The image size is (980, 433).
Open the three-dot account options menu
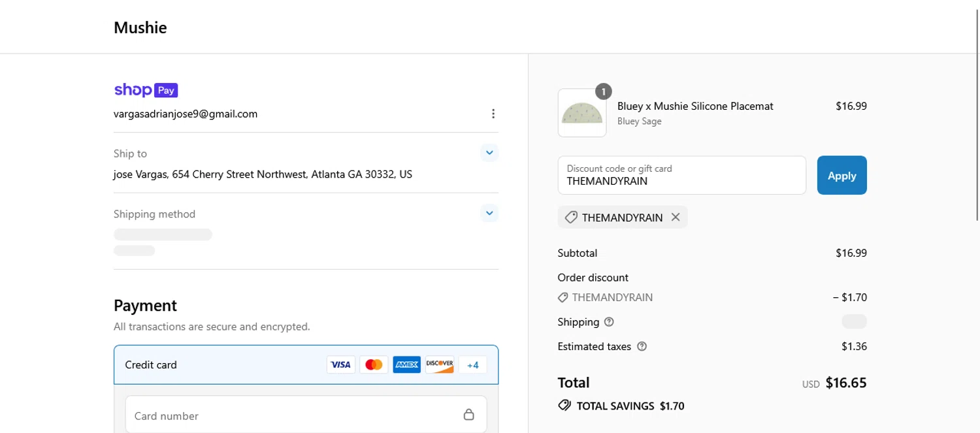click(493, 114)
